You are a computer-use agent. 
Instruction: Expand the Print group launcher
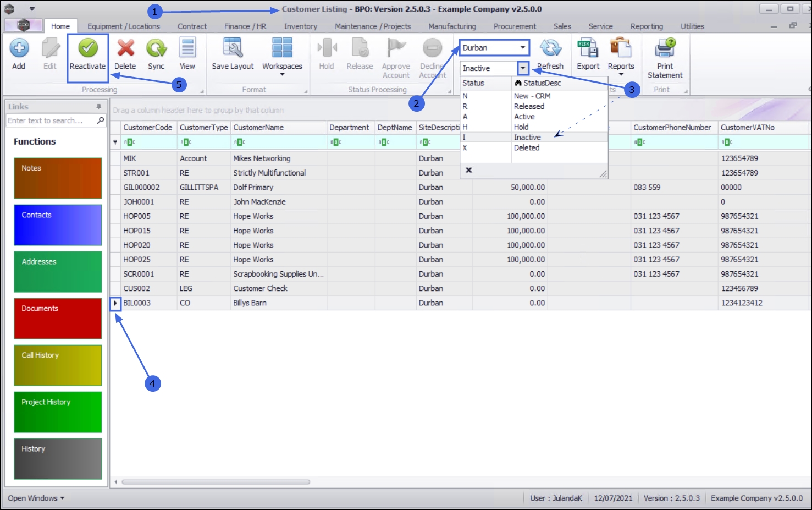[686, 91]
